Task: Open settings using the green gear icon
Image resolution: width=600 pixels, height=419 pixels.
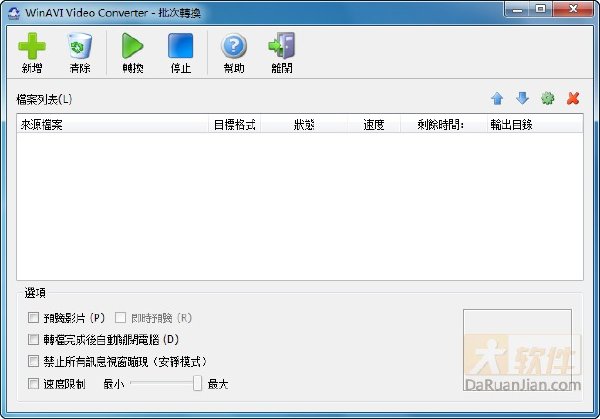Action: 548,99
